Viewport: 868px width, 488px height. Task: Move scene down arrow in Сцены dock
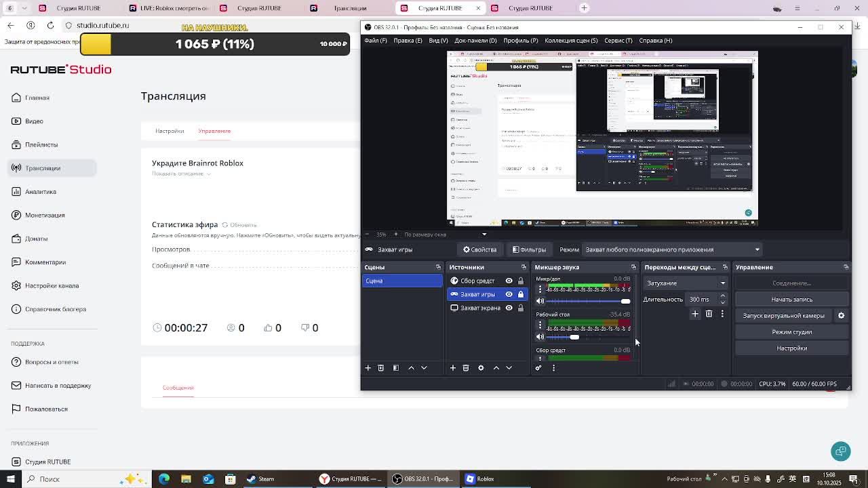point(424,368)
